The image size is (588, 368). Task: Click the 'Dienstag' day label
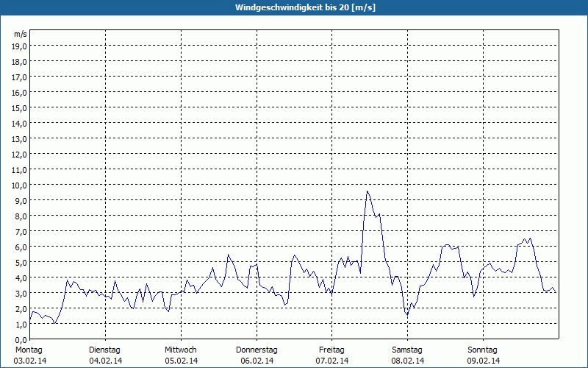coord(104,350)
